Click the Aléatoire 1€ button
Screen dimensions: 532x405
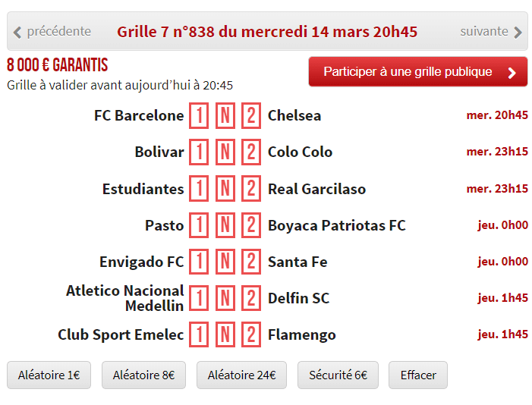click(49, 375)
